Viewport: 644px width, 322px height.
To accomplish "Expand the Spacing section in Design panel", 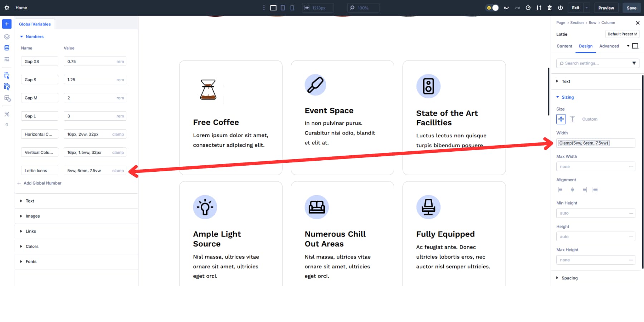I will coord(570,278).
